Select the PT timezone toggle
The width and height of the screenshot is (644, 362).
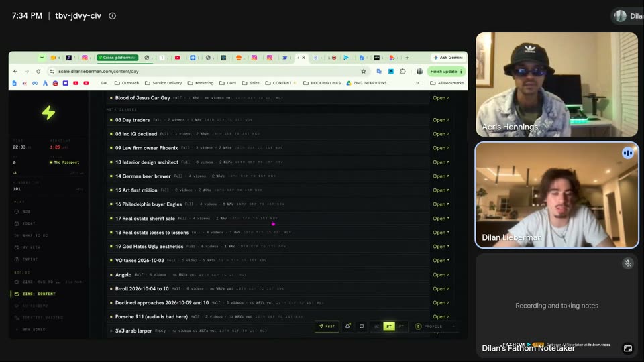(401, 326)
